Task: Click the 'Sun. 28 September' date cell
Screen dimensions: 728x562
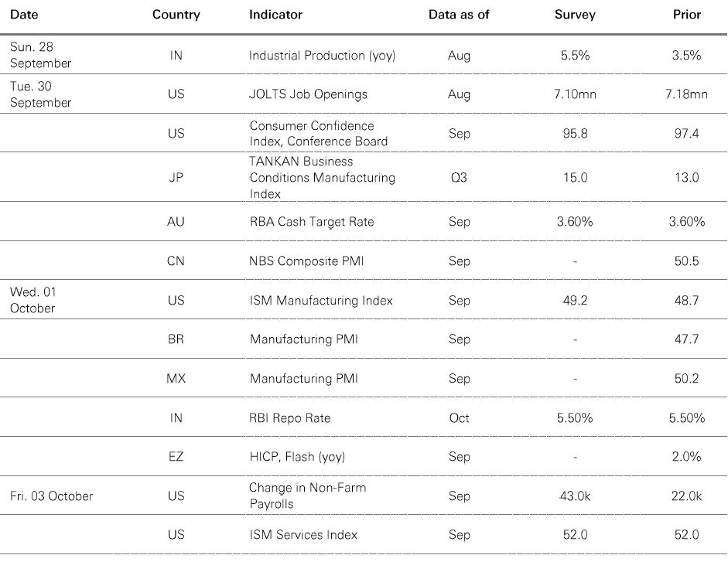Action: (x=40, y=56)
